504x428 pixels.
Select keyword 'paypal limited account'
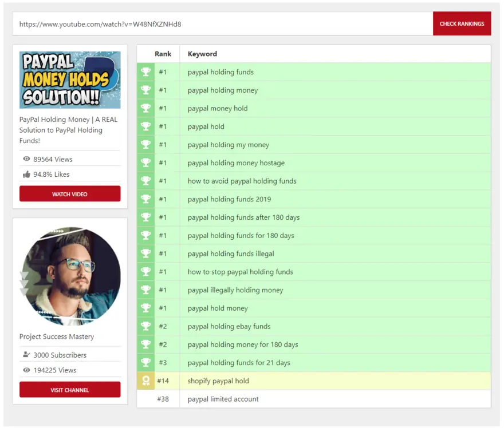coord(223,399)
